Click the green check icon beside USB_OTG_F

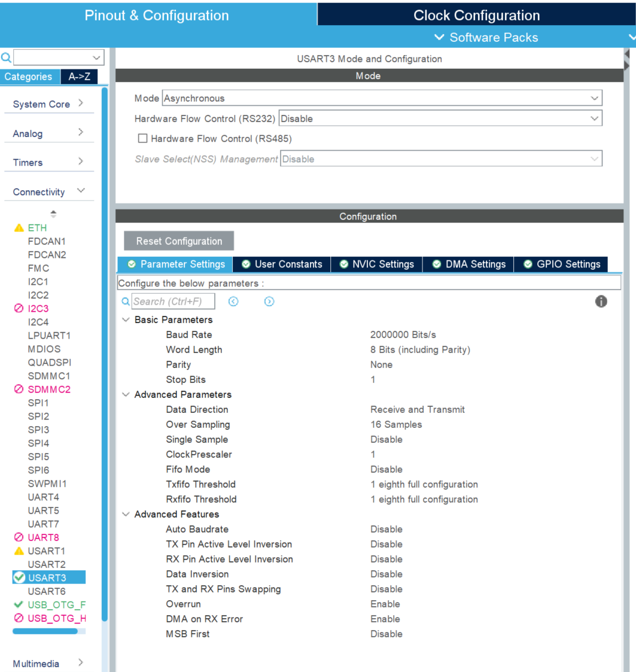tap(17, 604)
